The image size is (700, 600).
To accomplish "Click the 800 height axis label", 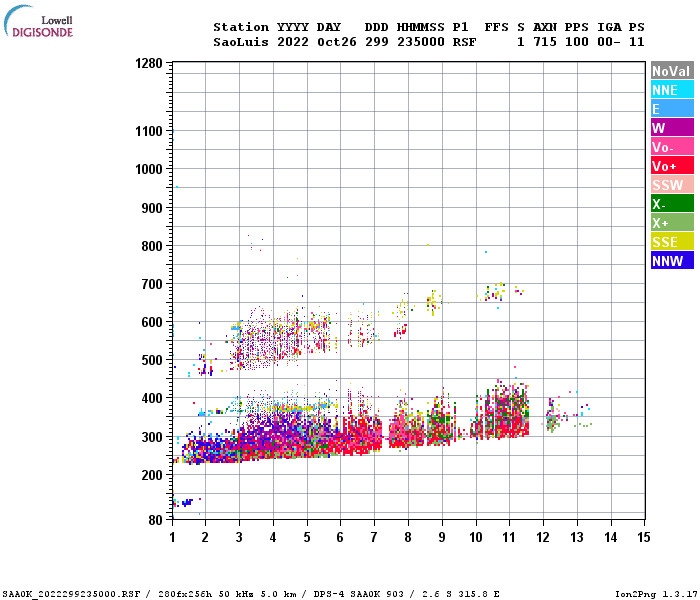I will coord(152,246).
